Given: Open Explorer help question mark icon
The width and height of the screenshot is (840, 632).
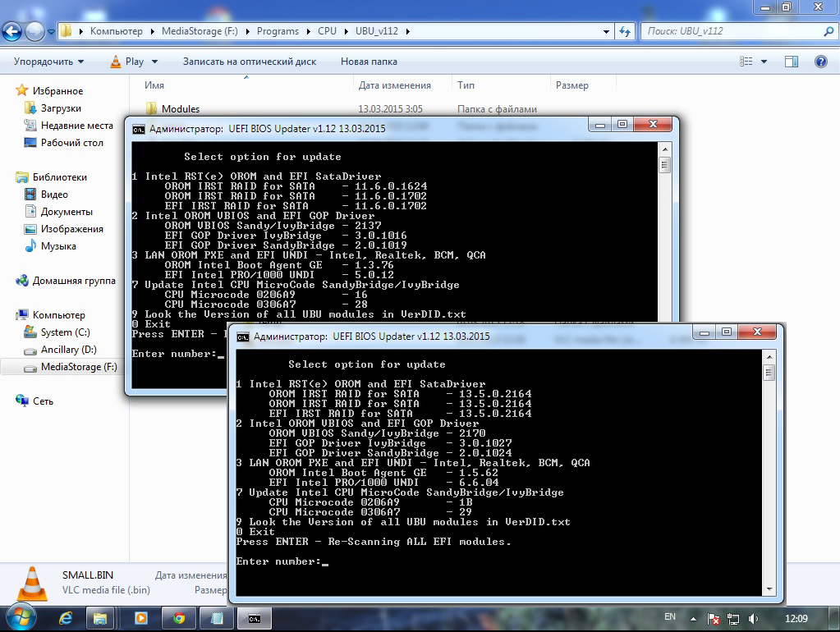Looking at the screenshot, I should (x=821, y=62).
